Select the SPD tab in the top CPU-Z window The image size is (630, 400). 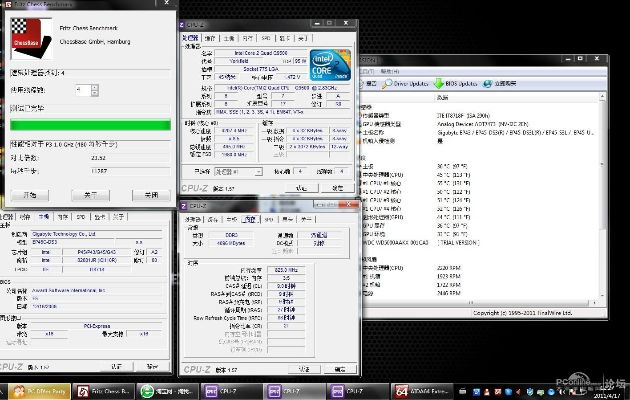pyautogui.click(x=266, y=39)
